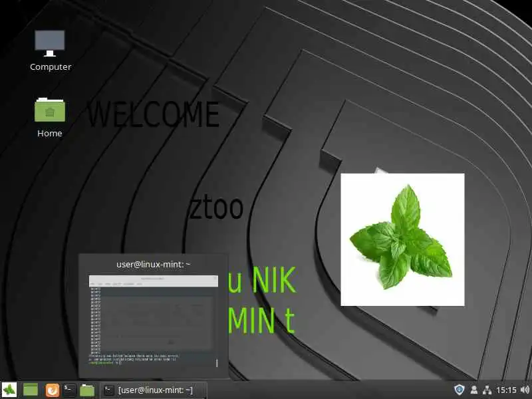Open the network connections tray icon
The height and width of the screenshot is (399, 532).
tap(487, 390)
